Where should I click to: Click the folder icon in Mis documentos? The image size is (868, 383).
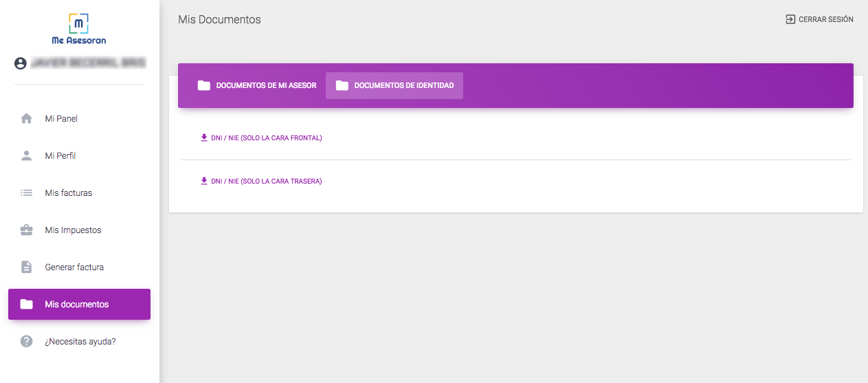pyautogui.click(x=27, y=304)
